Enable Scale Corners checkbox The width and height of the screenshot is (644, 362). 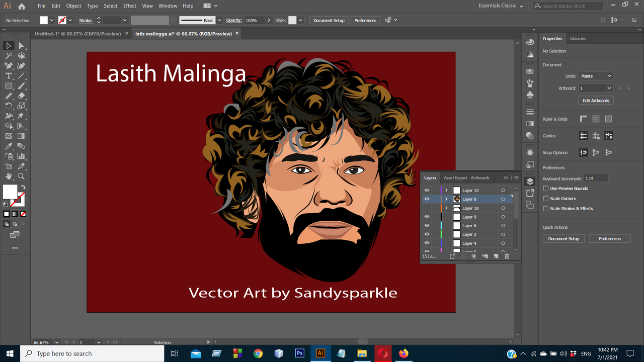[x=546, y=199]
